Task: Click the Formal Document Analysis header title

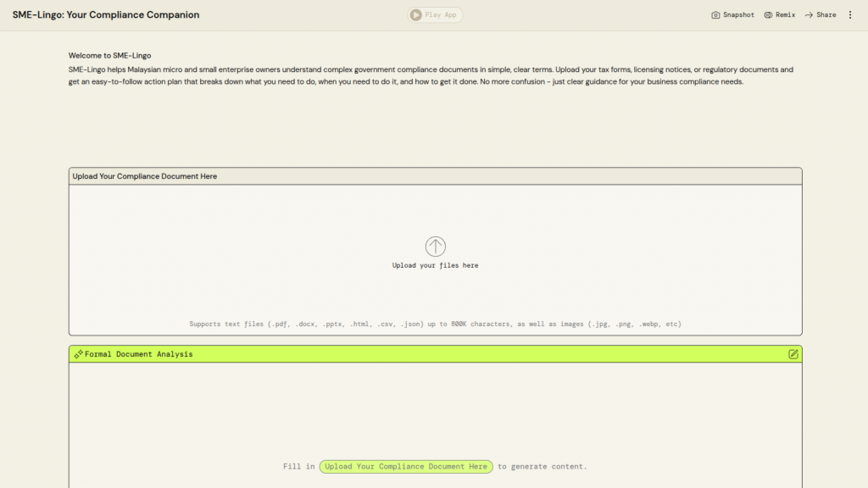Action: pyautogui.click(x=138, y=354)
